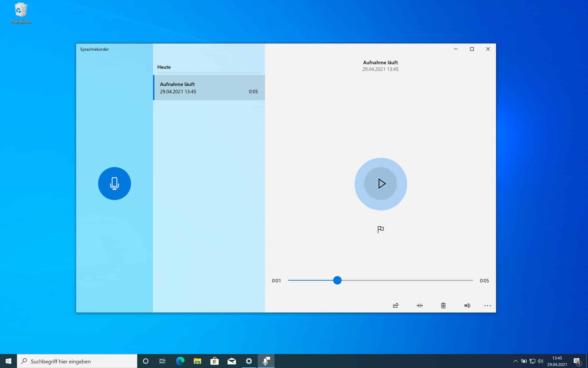Open File Explorer from the taskbar
588x368 pixels.
[x=197, y=361]
